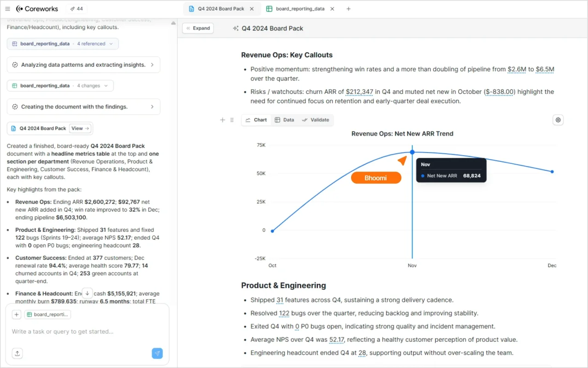Select the Chart view toggle
The height and width of the screenshot is (368, 588).
tap(256, 120)
